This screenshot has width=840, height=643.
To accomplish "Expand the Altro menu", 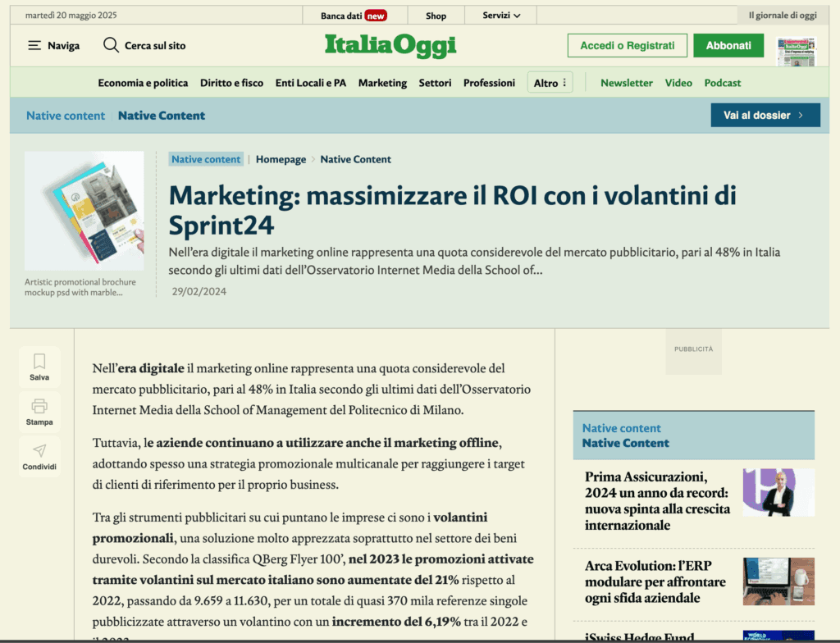I will pyautogui.click(x=550, y=83).
